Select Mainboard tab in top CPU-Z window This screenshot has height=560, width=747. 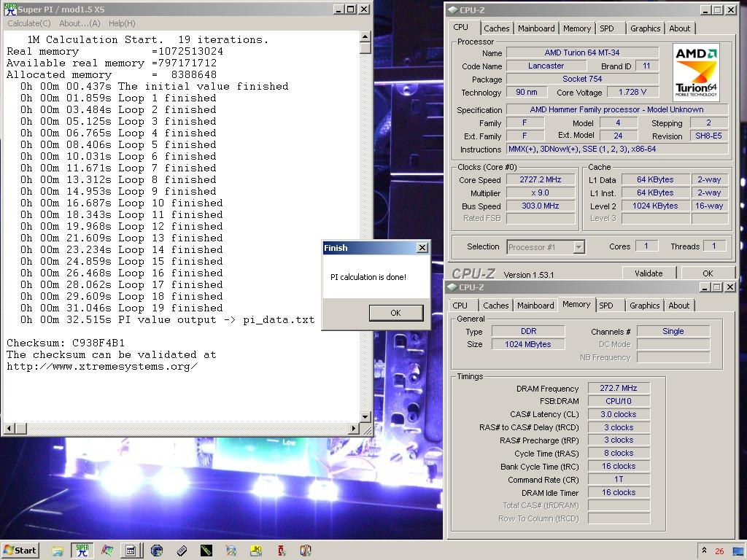536,28
